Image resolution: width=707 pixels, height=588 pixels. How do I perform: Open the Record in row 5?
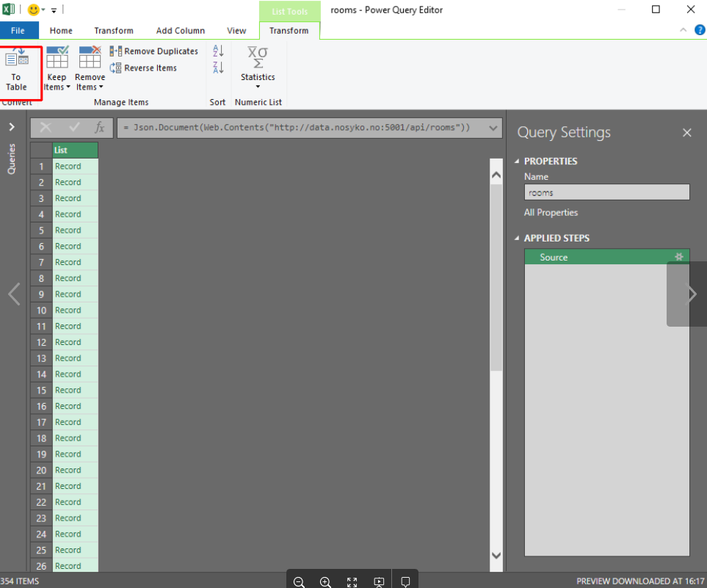pyautogui.click(x=68, y=231)
